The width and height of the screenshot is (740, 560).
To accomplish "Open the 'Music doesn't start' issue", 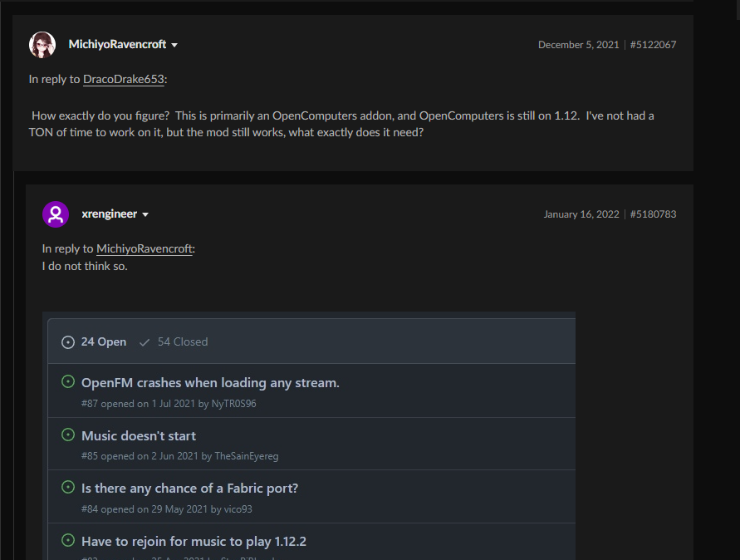I will (139, 436).
